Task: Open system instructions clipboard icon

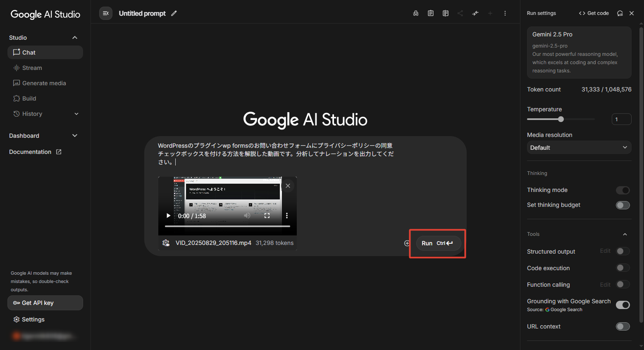Action: click(431, 13)
